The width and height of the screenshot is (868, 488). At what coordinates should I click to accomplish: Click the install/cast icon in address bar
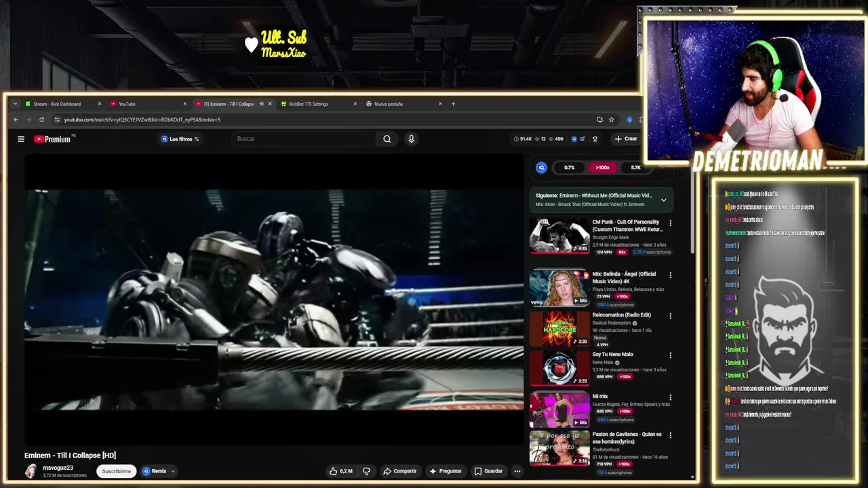599,120
